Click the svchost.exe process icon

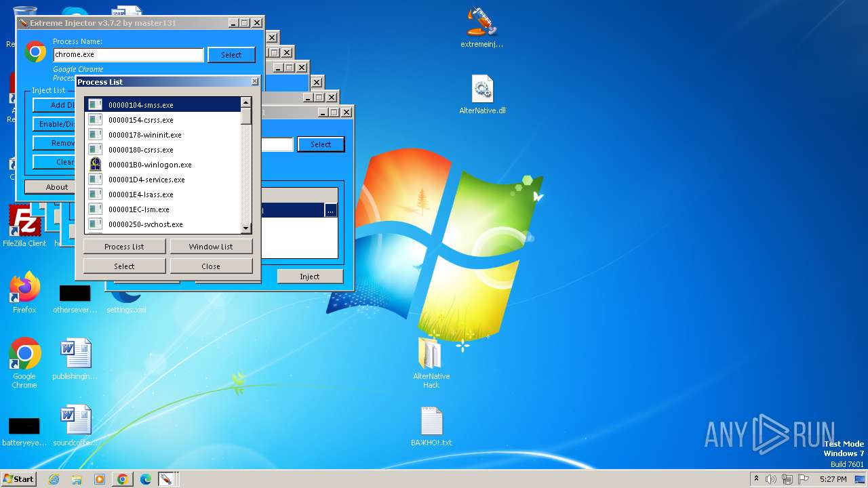pyautogui.click(x=96, y=224)
